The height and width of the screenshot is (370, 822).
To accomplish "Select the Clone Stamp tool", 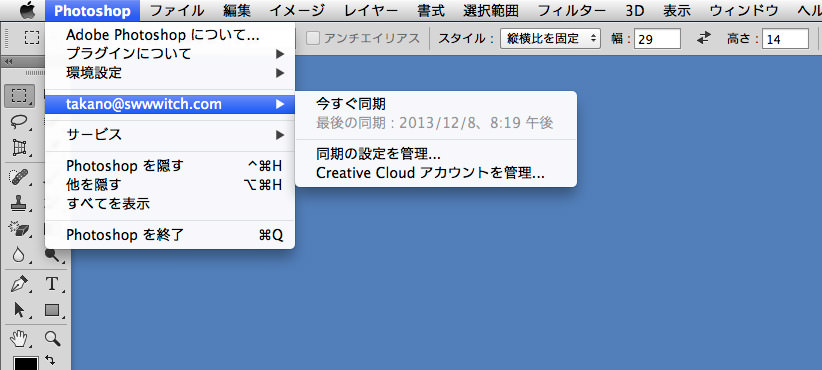I will pyautogui.click(x=20, y=202).
